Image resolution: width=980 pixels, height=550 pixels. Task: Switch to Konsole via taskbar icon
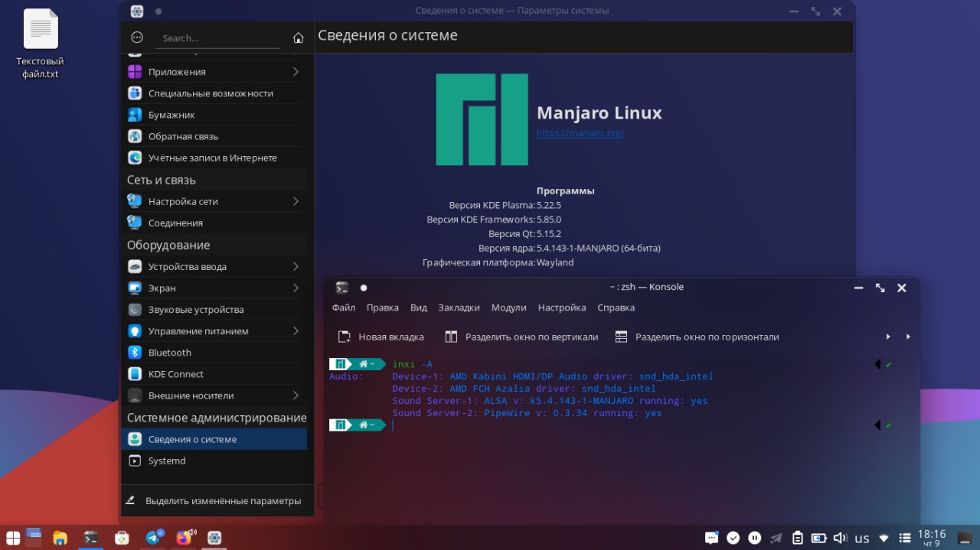click(91, 538)
